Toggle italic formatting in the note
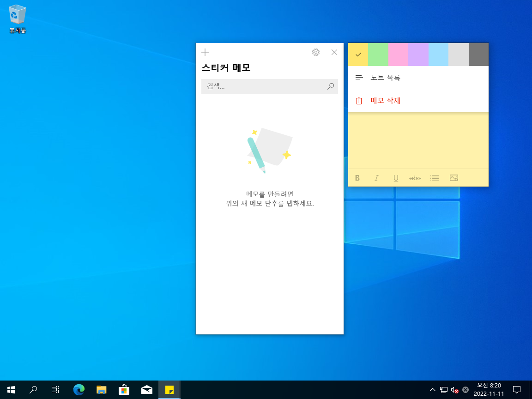 click(376, 178)
